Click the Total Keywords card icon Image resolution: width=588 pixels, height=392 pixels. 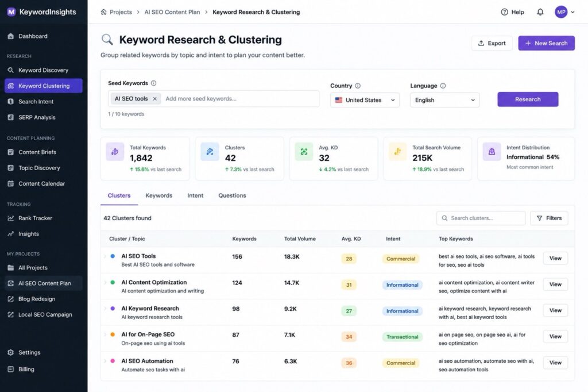(x=115, y=152)
